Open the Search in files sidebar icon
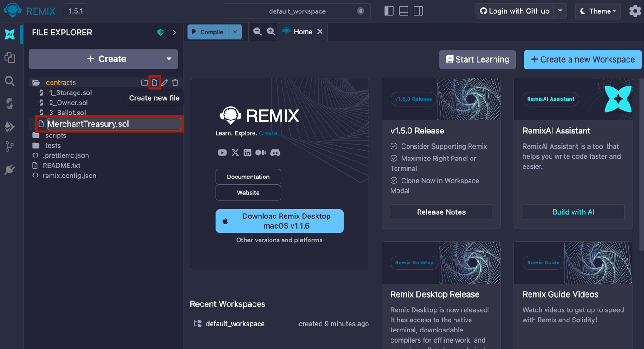Screen dimensions: 644x349 click(10, 81)
